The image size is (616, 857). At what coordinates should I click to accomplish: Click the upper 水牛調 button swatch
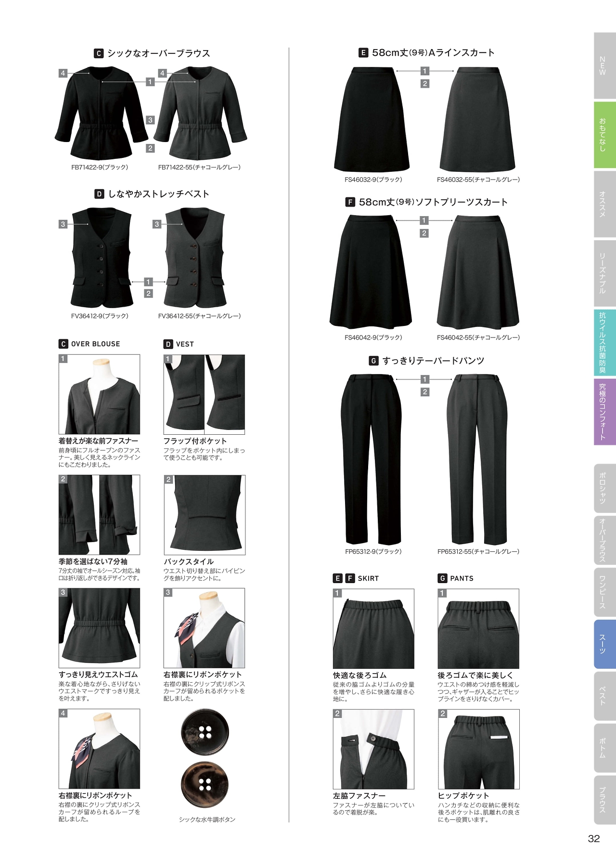pos(205,732)
